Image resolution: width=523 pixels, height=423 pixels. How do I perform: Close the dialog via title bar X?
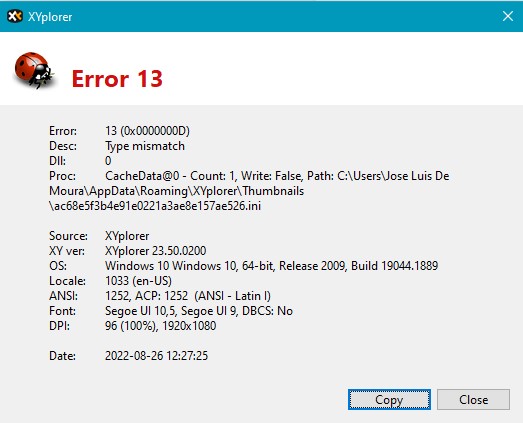pos(508,16)
